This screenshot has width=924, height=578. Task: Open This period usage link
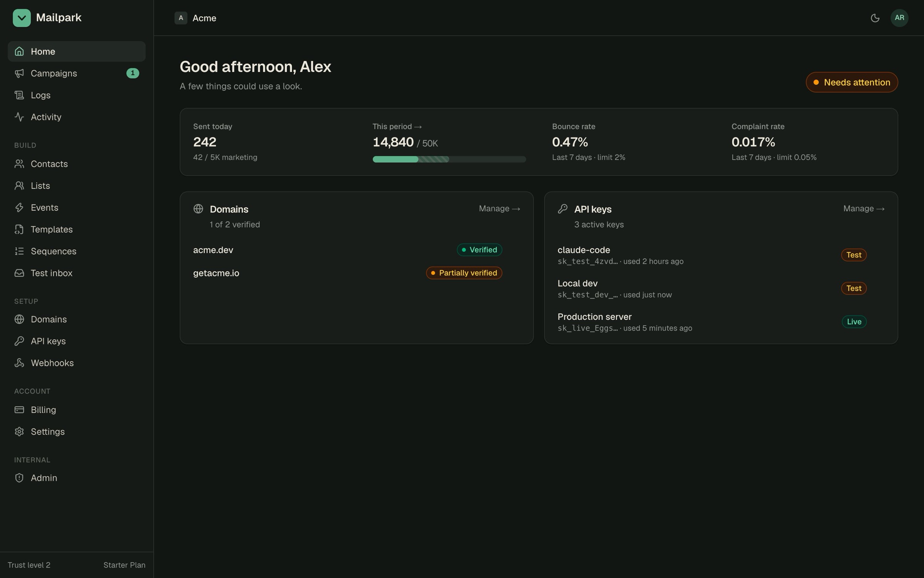tap(397, 126)
